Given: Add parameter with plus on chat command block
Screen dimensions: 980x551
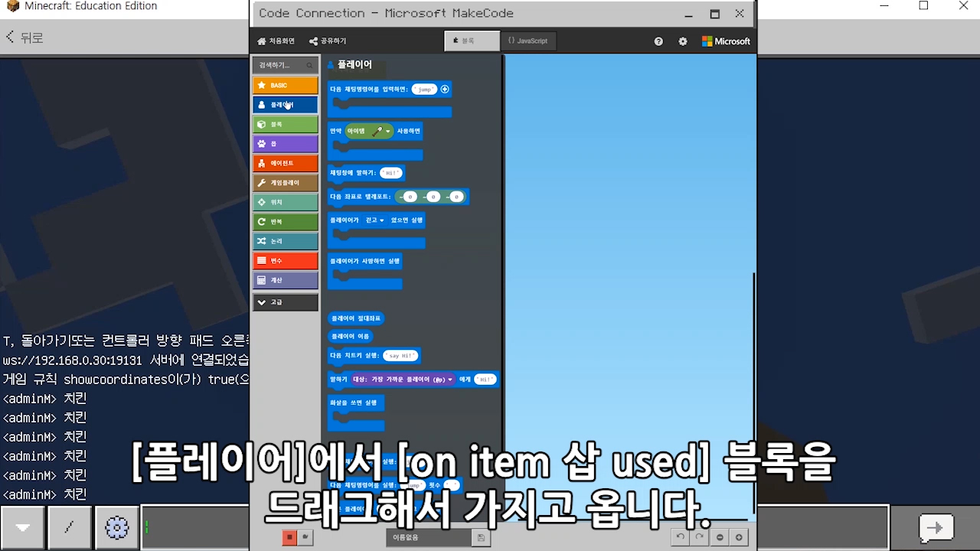Looking at the screenshot, I should coord(445,90).
